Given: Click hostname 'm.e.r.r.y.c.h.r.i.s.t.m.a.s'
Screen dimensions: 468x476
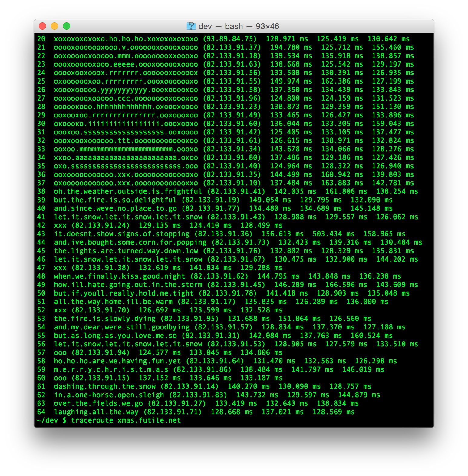Looking at the screenshot, I should (x=111, y=369).
